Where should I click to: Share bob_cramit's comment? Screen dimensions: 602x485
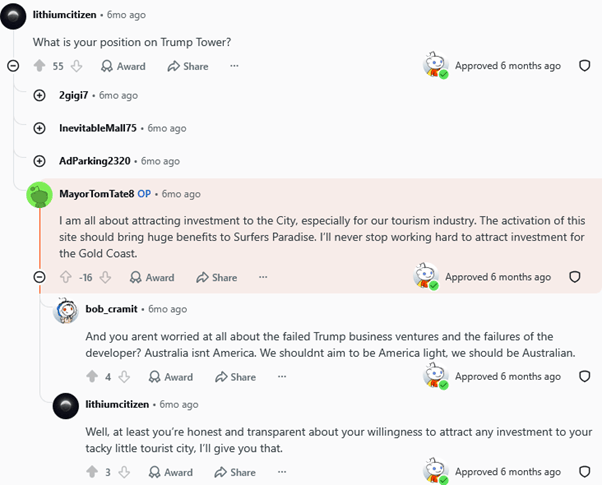(x=235, y=377)
